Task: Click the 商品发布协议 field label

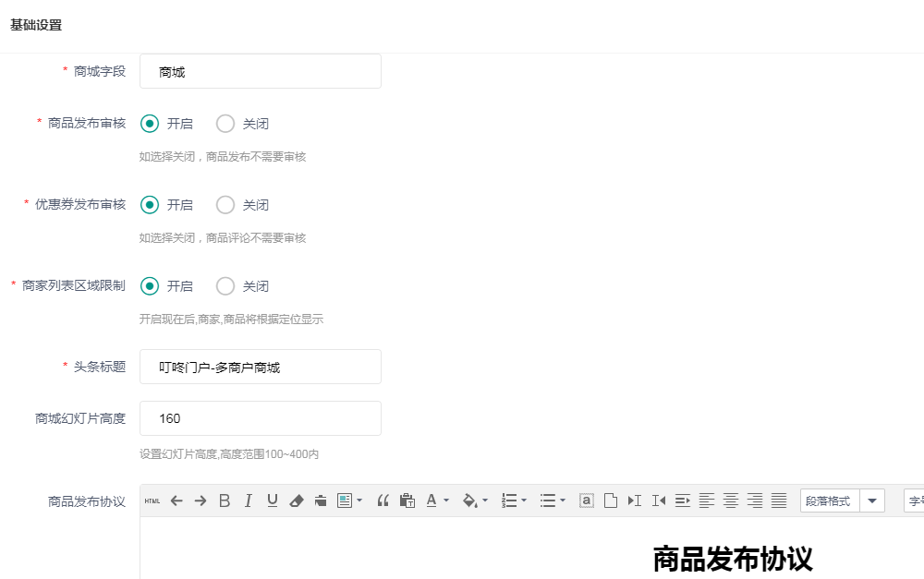Action: (x=87, y=501)
